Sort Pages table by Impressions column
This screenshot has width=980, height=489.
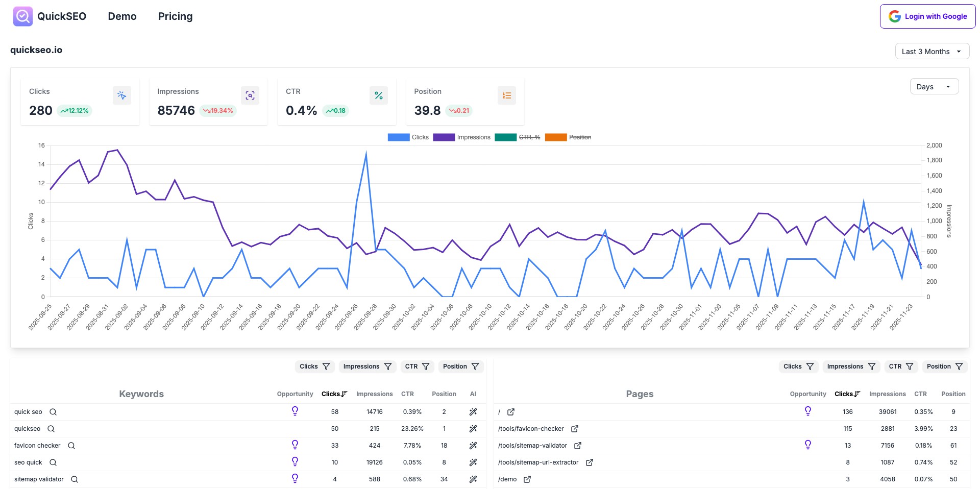click(x=888, y=394)
